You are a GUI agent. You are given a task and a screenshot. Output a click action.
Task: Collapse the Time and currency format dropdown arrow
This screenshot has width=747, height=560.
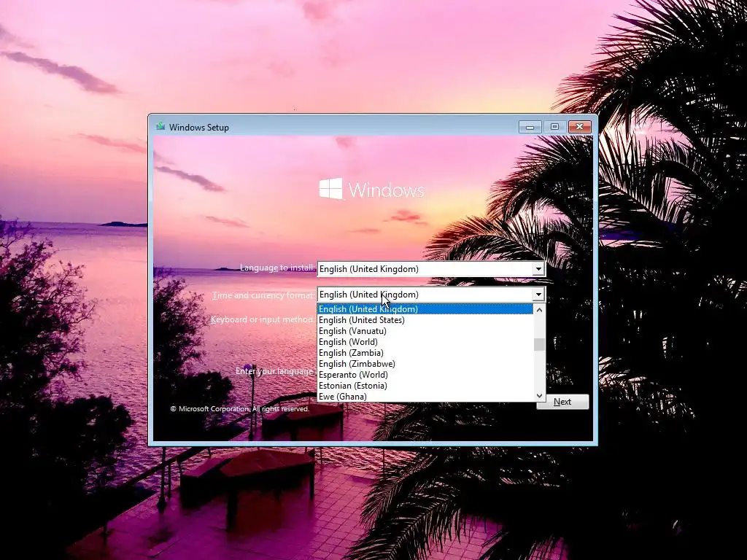(x=538, y=295)
